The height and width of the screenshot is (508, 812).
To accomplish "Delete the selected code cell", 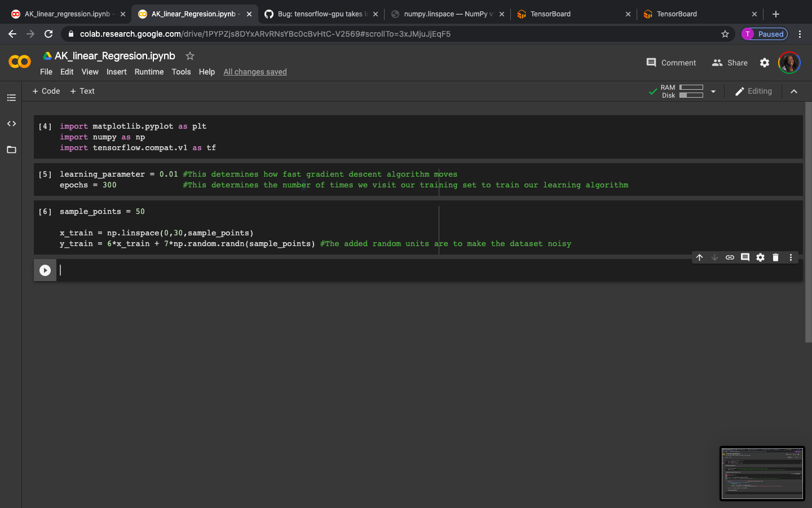I will coord(775,257).
